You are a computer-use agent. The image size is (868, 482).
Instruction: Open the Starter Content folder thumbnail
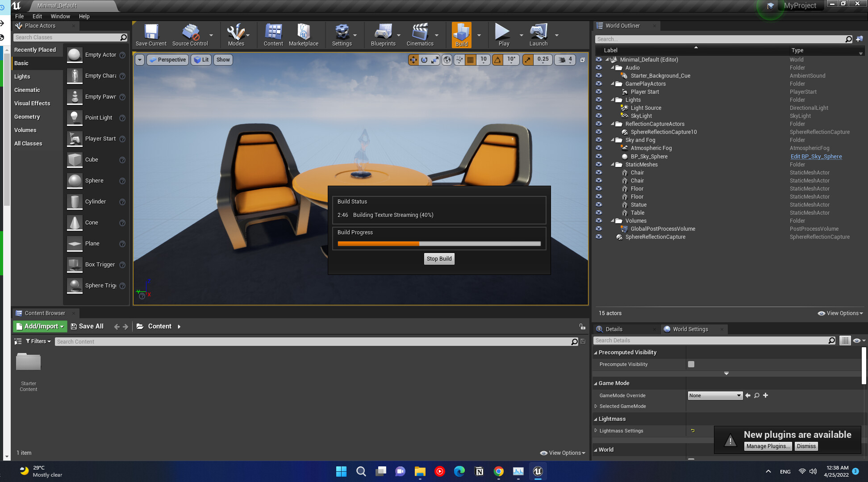point(28,362)
